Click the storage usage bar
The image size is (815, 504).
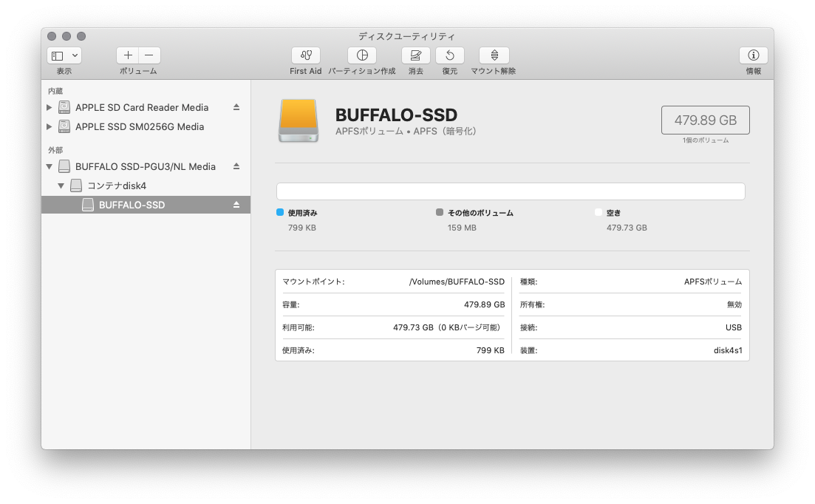coord(511,191)
